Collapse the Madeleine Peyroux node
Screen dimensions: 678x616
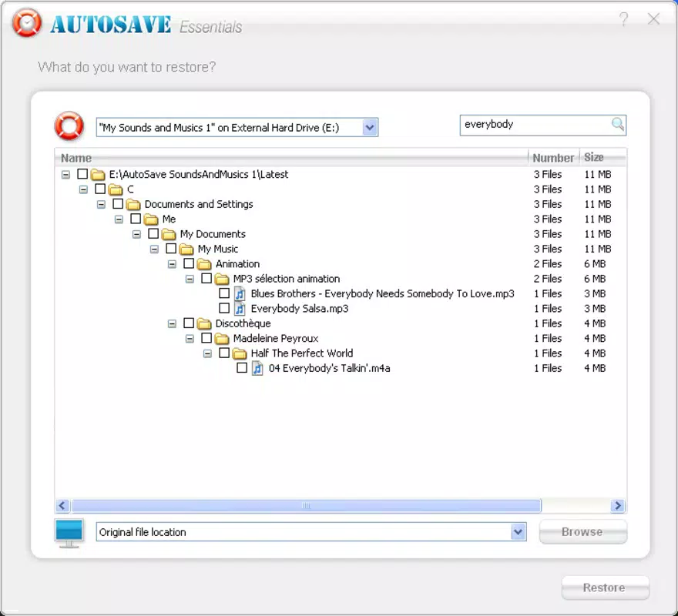coord(190,339)
